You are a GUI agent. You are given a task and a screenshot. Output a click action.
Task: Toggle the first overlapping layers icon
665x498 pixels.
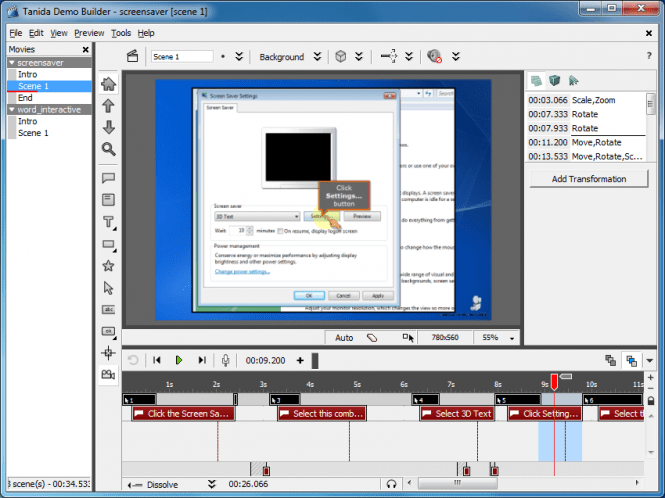click(610, 361)
